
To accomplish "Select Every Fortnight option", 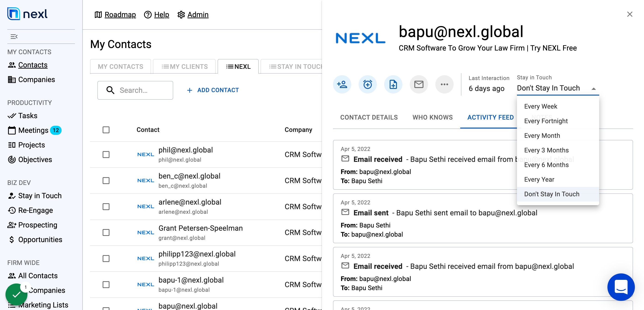I will pyautogui.click(x=558, y=121).
